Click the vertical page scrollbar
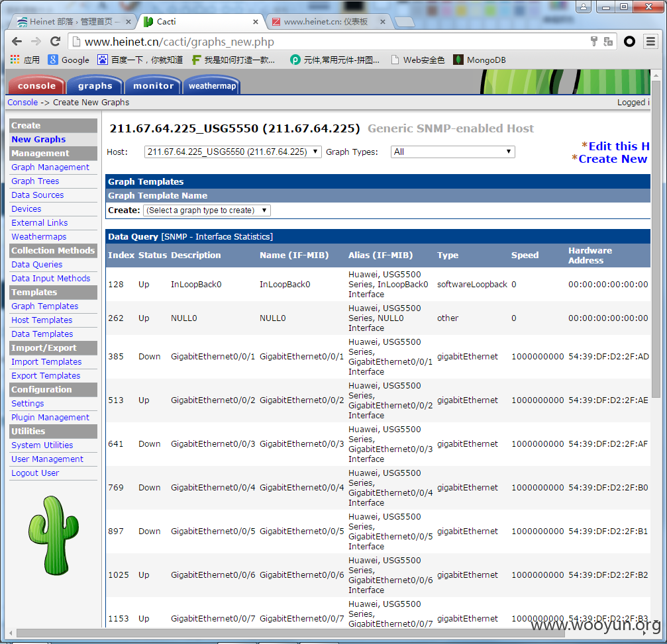This screenshot has width=667, height=644. 656,238
